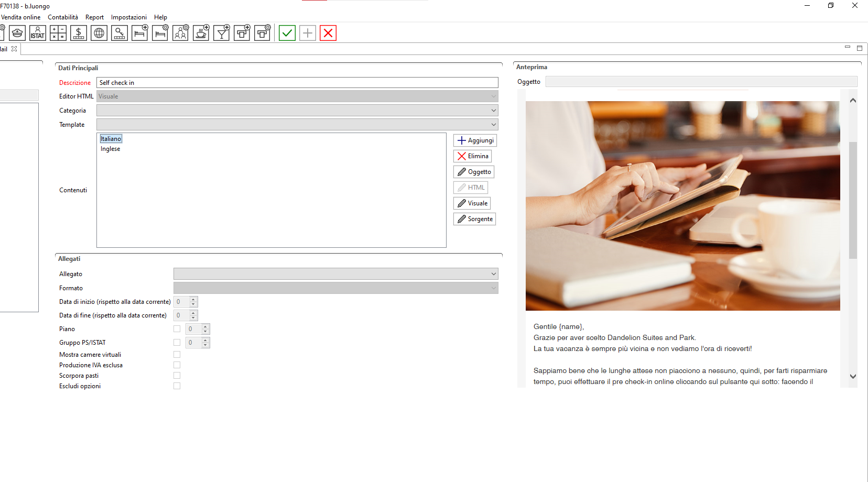This screenshot has width=868, height=482.
Task: Click the preview vertical scrollbar thumb
Action: point(853,200)
